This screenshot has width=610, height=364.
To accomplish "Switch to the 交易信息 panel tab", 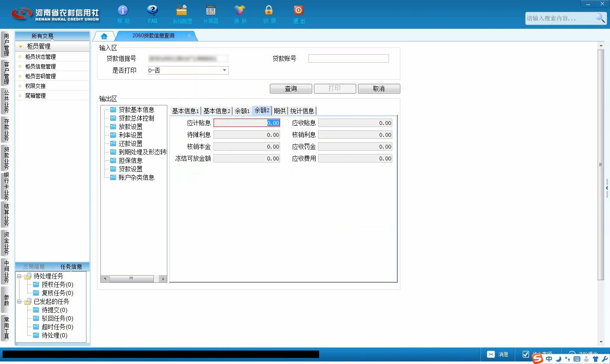I will 34,267.
